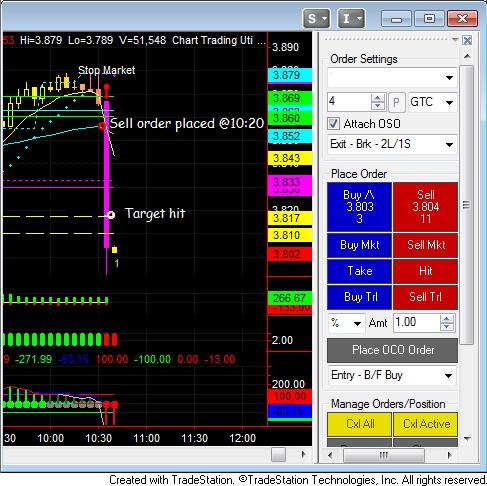
Task: Click the Buy Mkt button
Action: pyautogui.click(x=359, y=245)
